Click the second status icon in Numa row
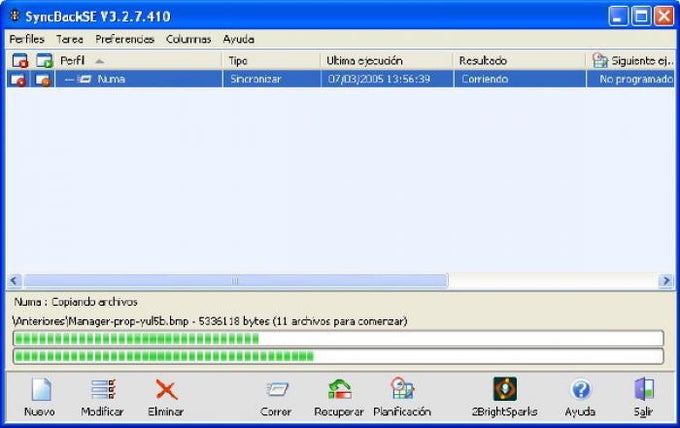Viewport: 680px width, 428px height. click(x=42, y=79)
